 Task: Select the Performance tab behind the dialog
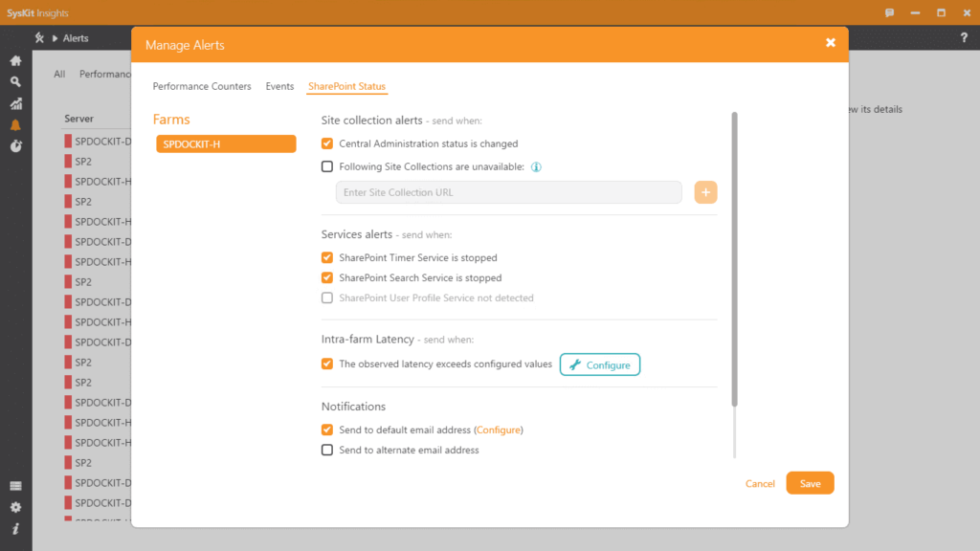click(105, 74)
